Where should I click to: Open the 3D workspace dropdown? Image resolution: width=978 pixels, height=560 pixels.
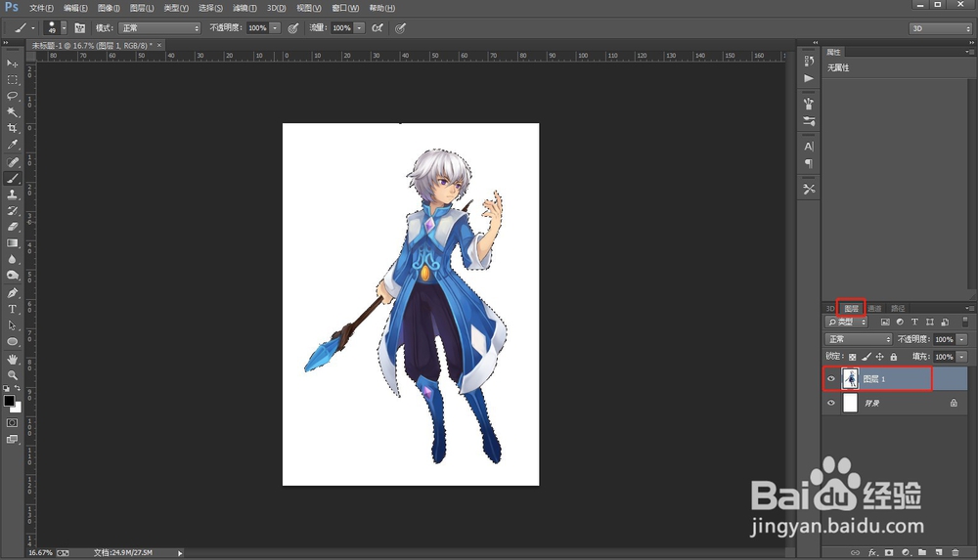[x=941, y=28]
